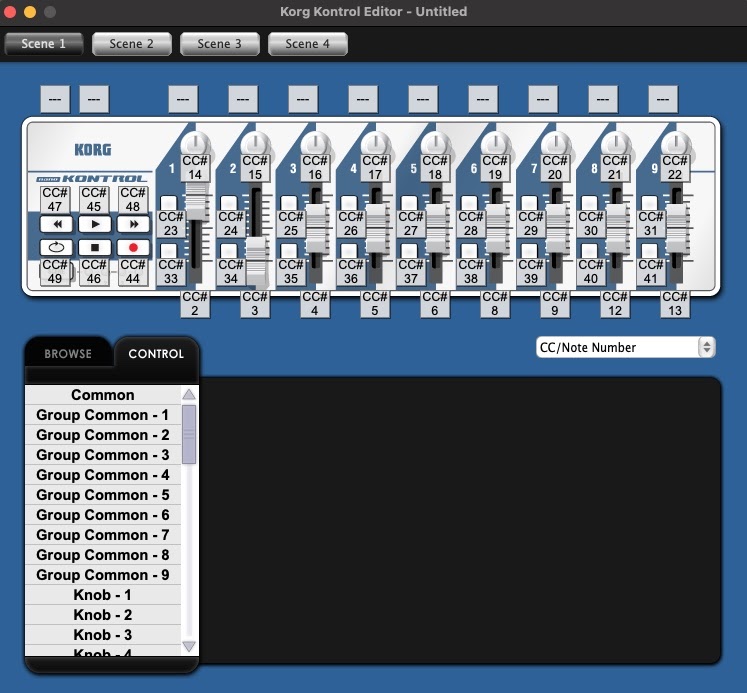Click the CC# 46 label below stop

pos(94,271)
